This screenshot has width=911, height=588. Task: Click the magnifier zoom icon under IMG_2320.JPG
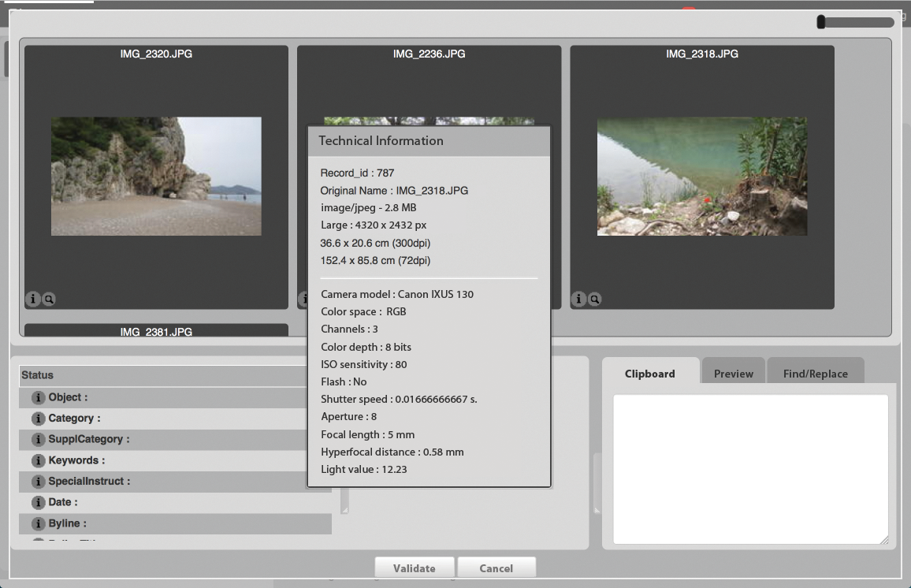pyautogui.click(x=49, y=299)
